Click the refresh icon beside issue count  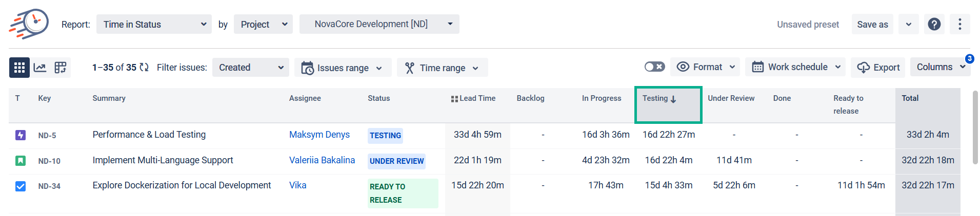[144, 68]
